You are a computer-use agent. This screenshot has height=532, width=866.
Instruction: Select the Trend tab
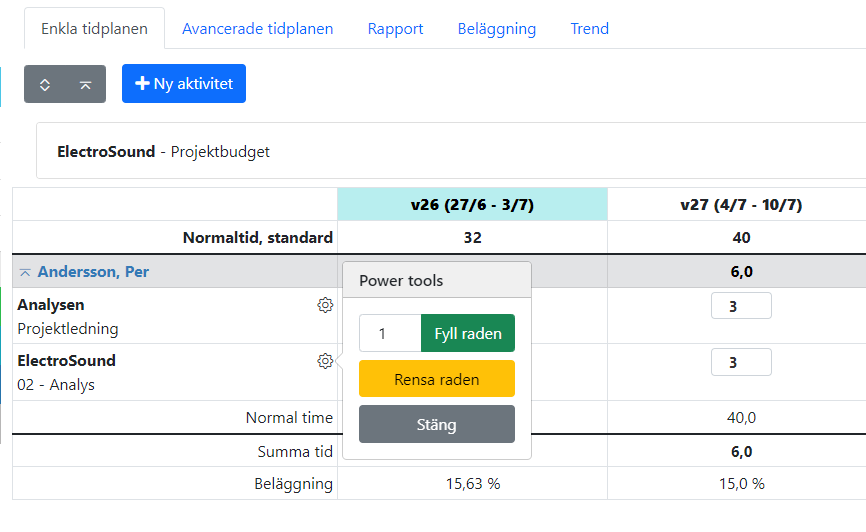click(589, 29)
